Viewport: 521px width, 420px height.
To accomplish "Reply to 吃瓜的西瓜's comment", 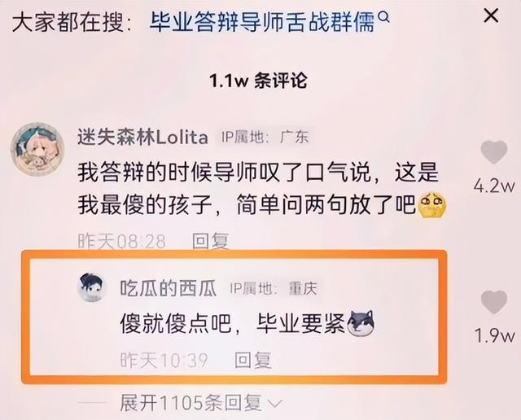I will click(253, 360).
